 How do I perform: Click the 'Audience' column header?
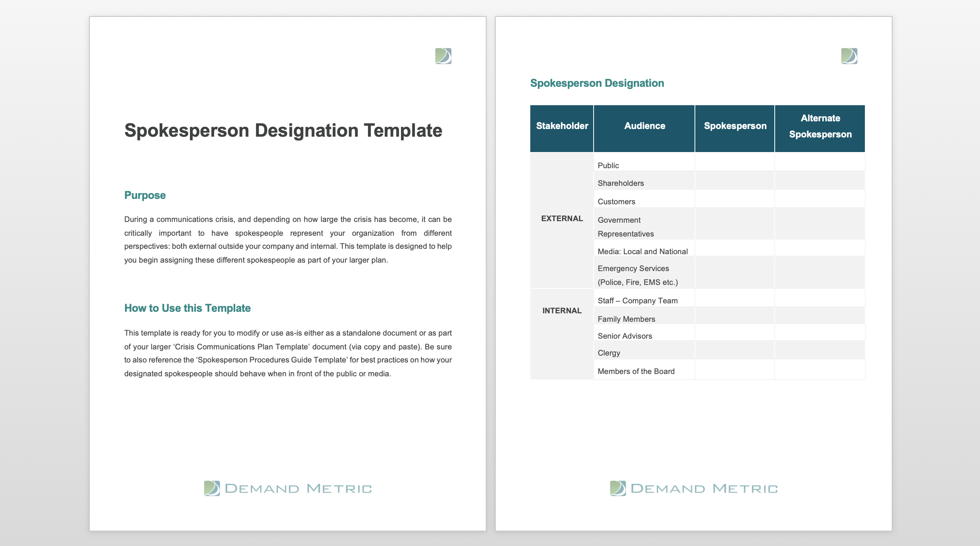coord(644,129)
